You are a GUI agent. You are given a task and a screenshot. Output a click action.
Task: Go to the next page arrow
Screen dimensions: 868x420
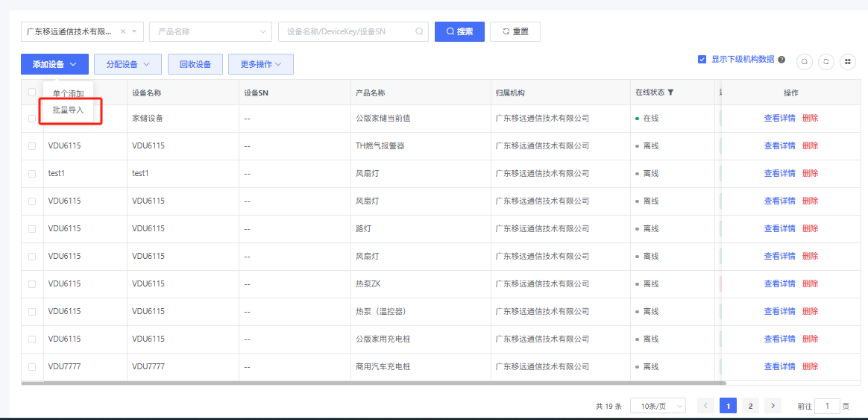click(773, 406)
